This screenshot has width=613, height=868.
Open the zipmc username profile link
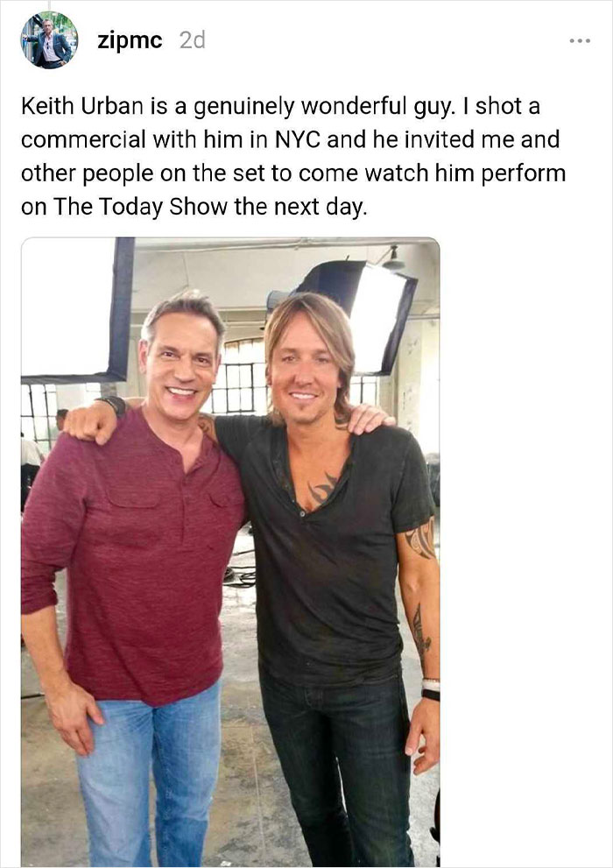pyautogui.click(x=130, y=40)
